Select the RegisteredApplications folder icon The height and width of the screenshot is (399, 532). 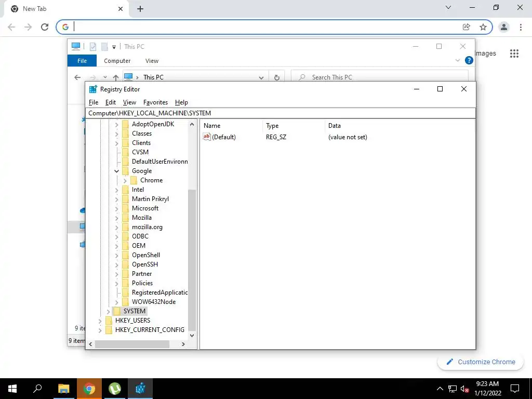[126, 292]
